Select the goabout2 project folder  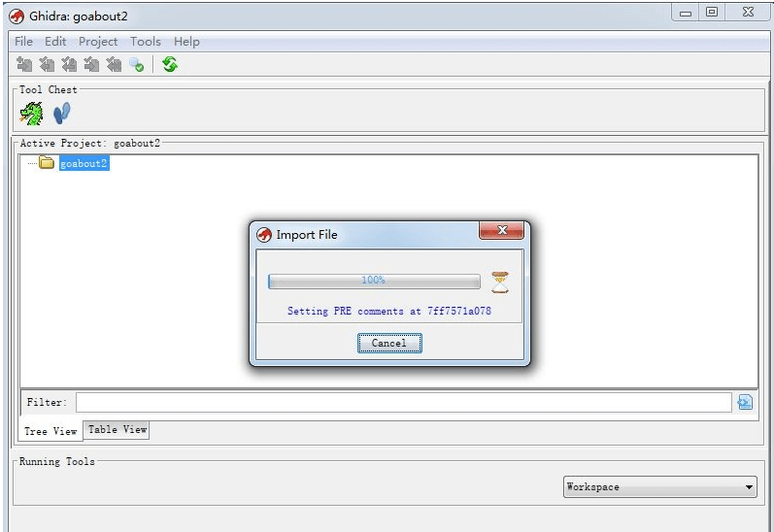coord(84,164)
